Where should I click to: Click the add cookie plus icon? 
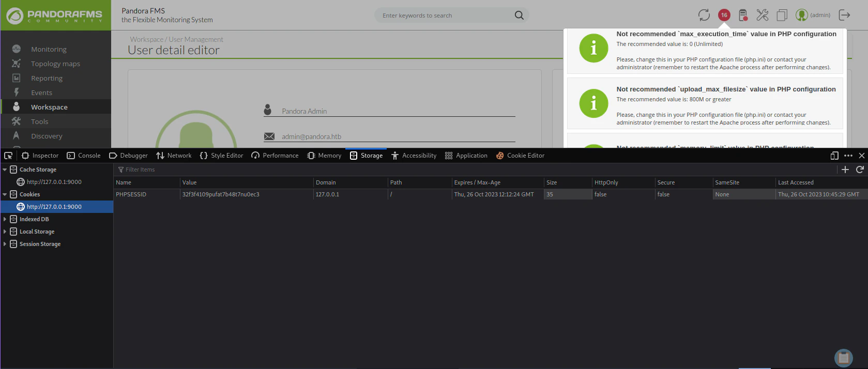point(845,170)
